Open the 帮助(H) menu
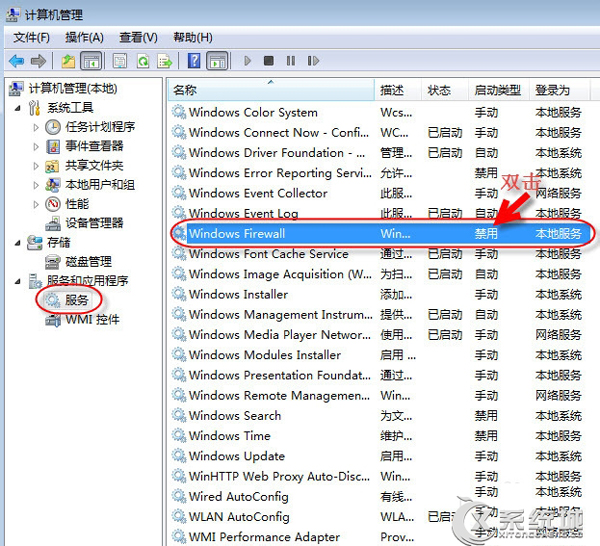 [193, 37]
